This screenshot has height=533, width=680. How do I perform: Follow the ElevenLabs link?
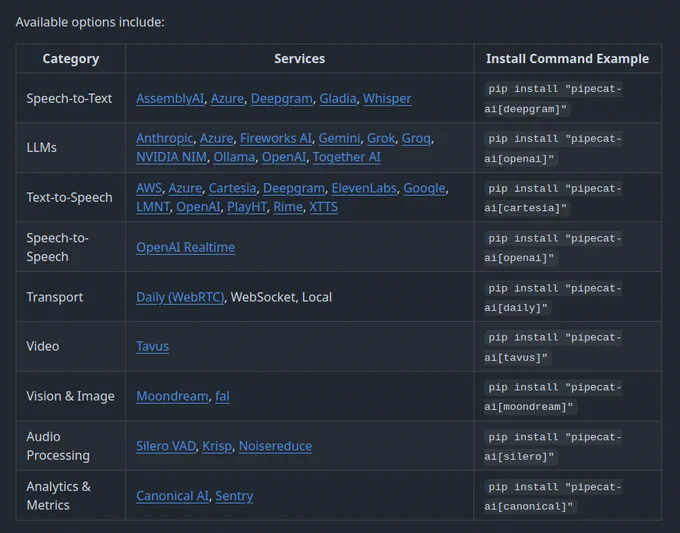(x=364, y=188)
